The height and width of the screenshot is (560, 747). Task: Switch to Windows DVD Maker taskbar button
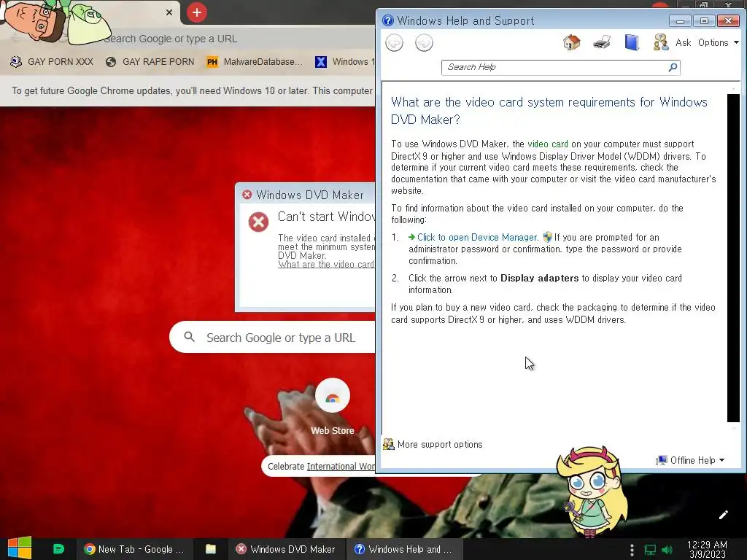tap(286, 549)
